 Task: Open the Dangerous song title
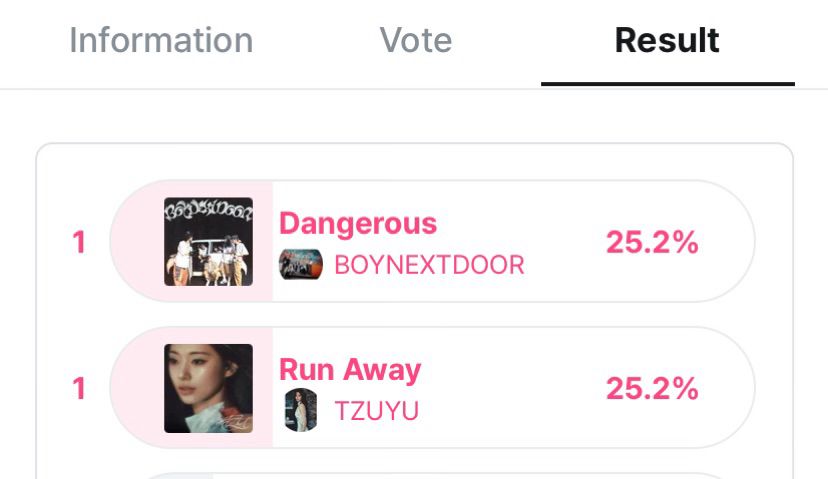(358, 224)
